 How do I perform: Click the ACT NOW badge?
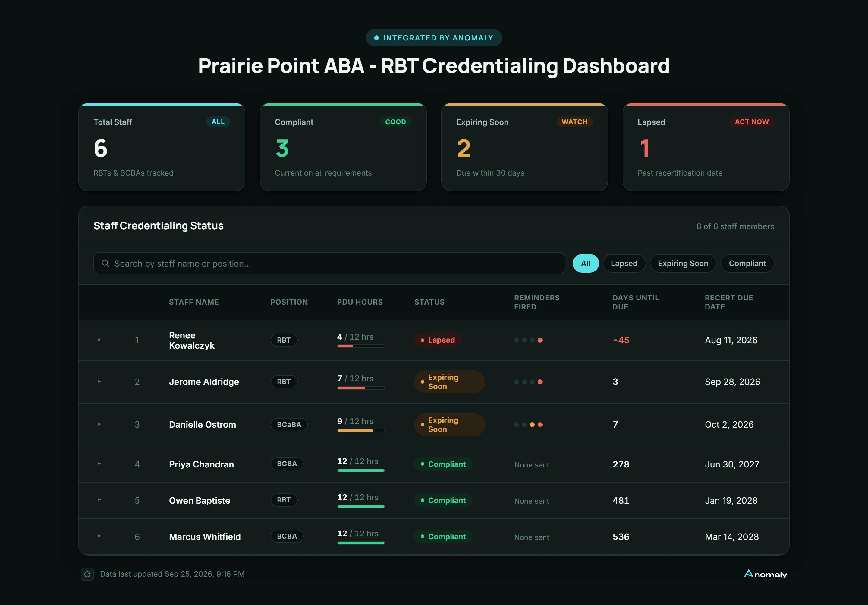click(752, 122)
